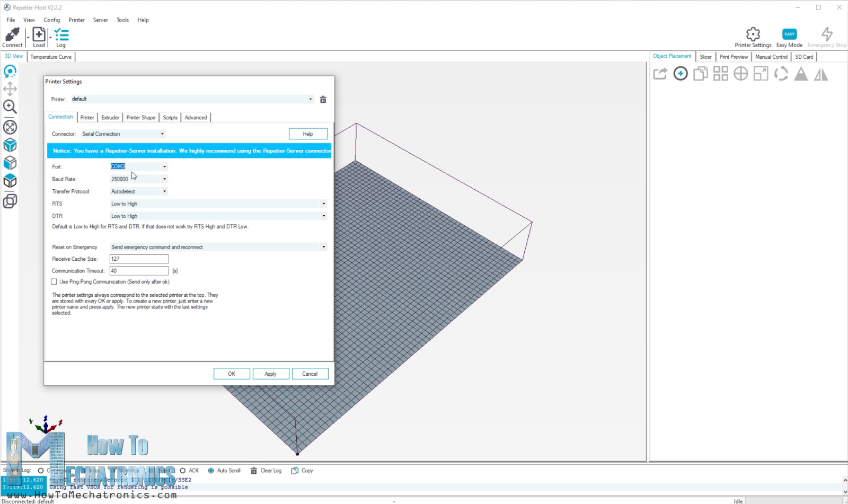Click the Rotate view tool icon

10,72
